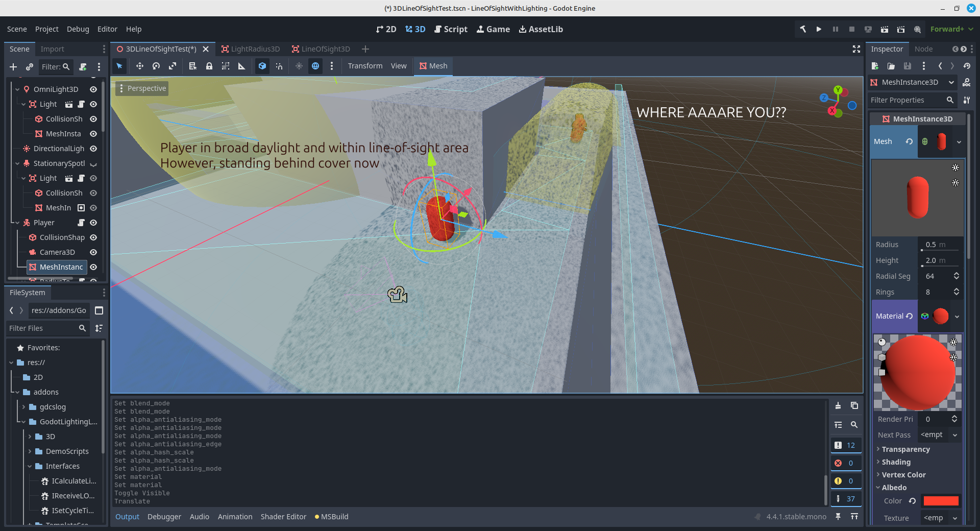This screenshot has height=531, width=980.
Task: Open object history in Inspector
Action: [x=967, y=66]
